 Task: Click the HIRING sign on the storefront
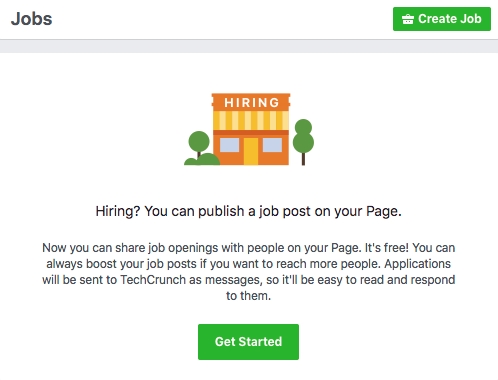251,102
